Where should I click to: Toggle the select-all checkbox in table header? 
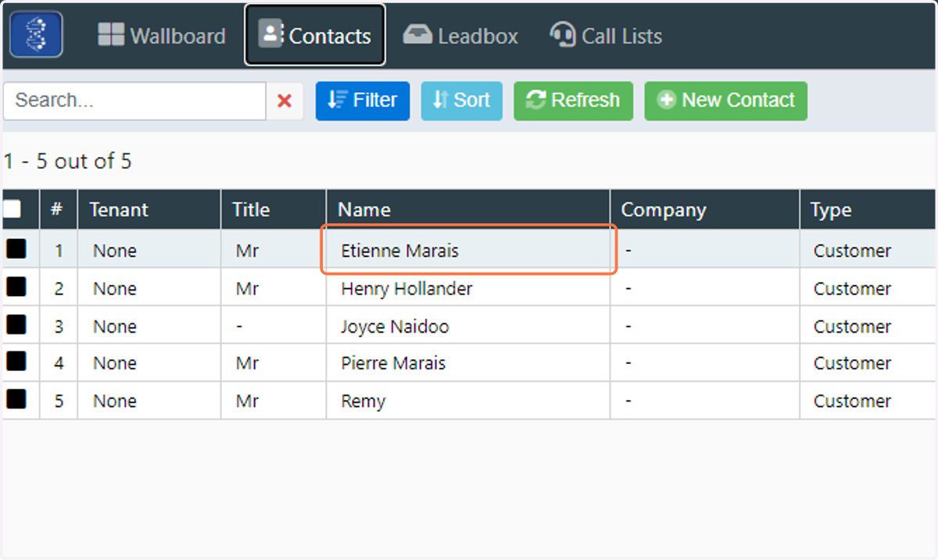12,209
